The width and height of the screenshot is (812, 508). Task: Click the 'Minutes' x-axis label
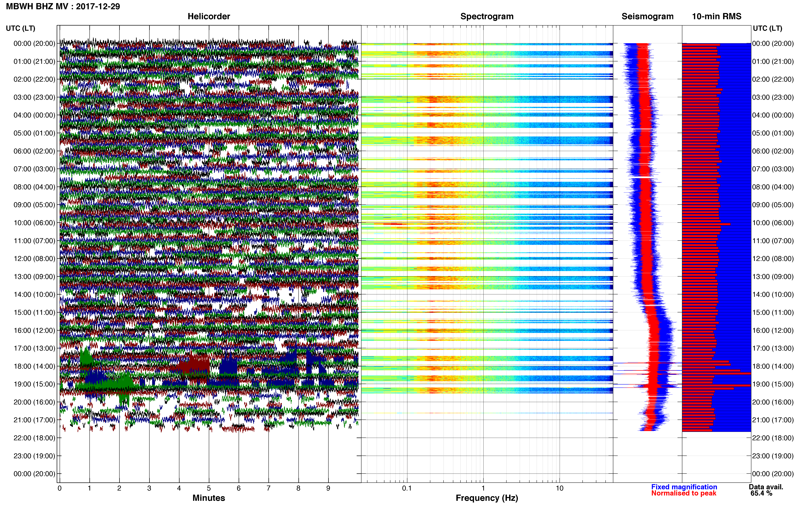coord(208,498)
